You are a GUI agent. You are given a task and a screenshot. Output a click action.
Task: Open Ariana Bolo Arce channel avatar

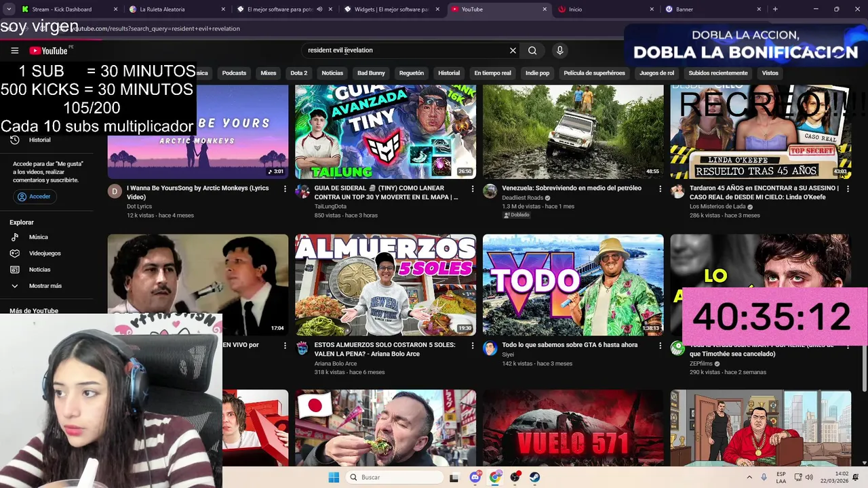click(x=302, y=348)
